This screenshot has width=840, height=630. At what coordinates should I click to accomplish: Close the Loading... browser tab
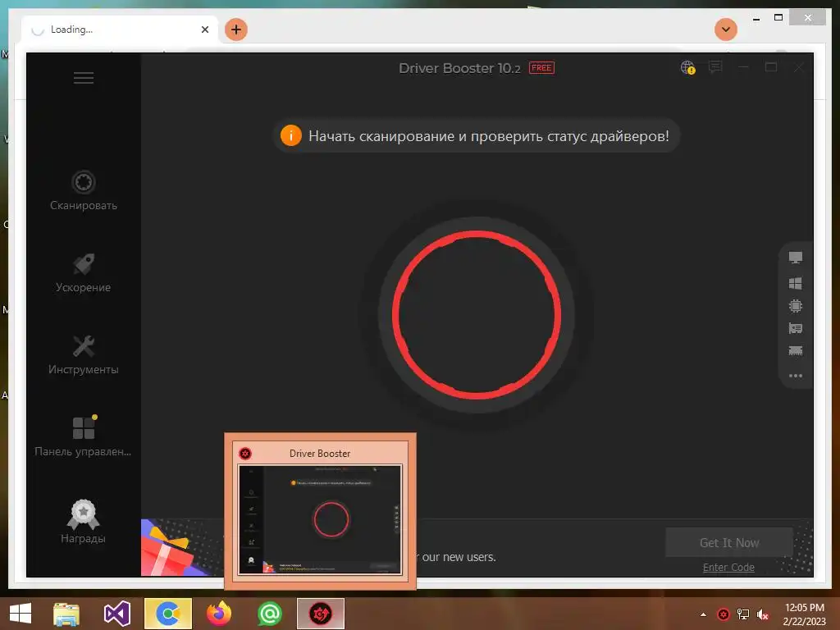[204, 30]
